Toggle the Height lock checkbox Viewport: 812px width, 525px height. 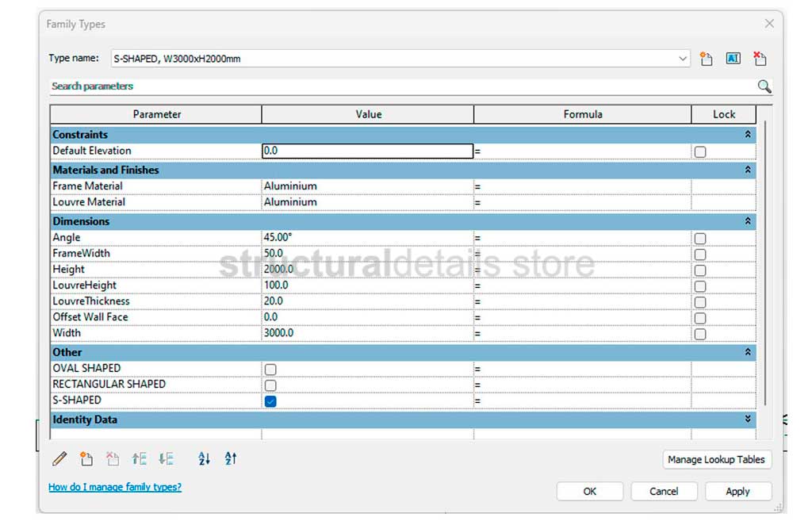click(700, 270)
